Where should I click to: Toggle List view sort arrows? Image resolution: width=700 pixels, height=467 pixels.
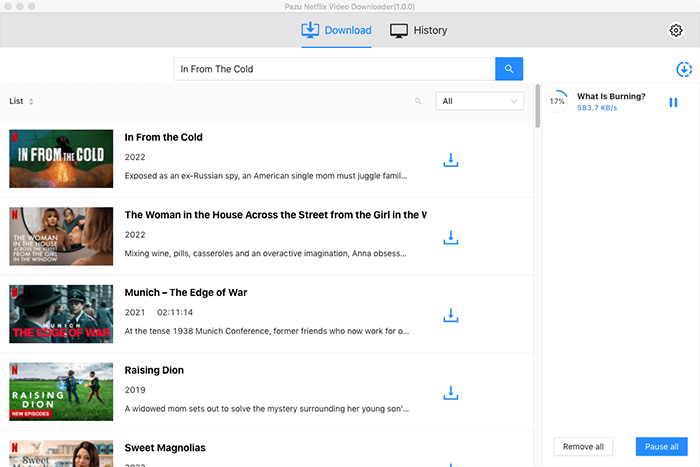pyautogui.click(x=31, y=101)
